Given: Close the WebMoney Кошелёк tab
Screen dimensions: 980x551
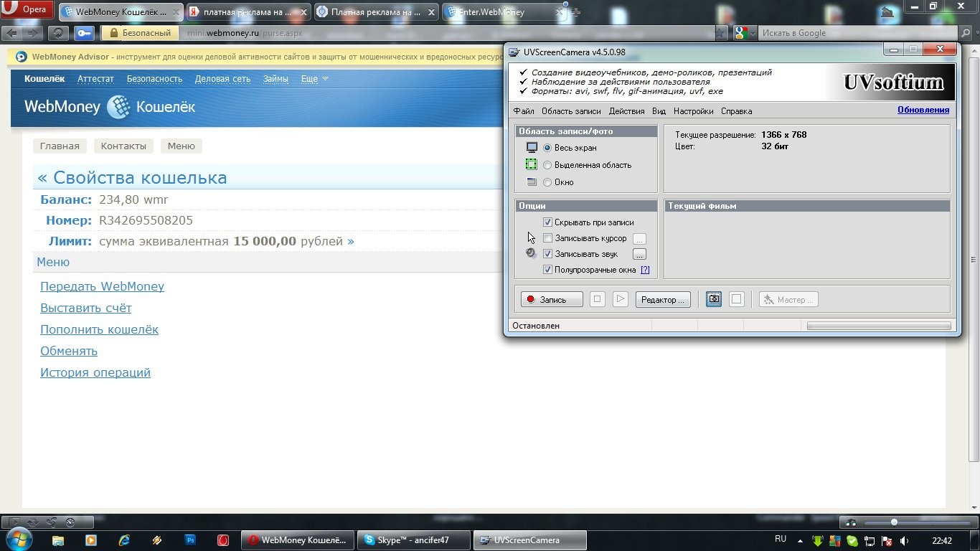Looking at the screenshot, I should coord(176,12).
